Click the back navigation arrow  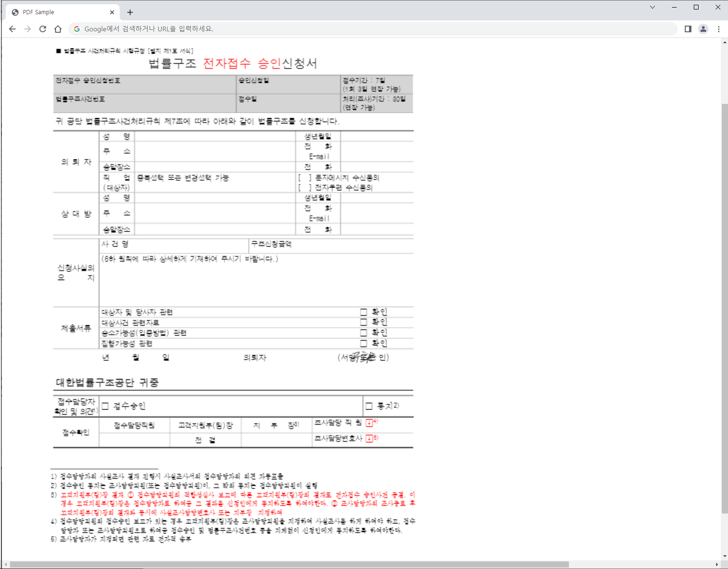pyautogui.click(x=12, y=28)
